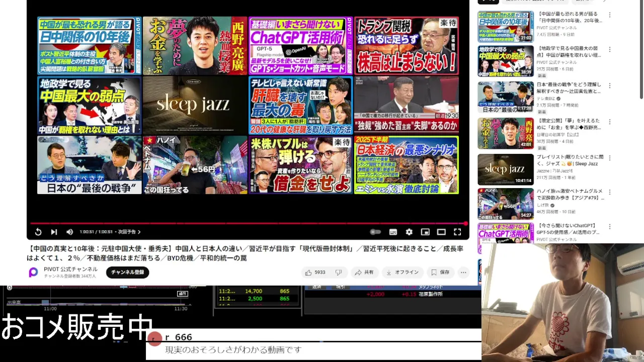Open sidebar title 地政学で見る中国最大の弱点
644x362 pixels.
coord(569,52)
